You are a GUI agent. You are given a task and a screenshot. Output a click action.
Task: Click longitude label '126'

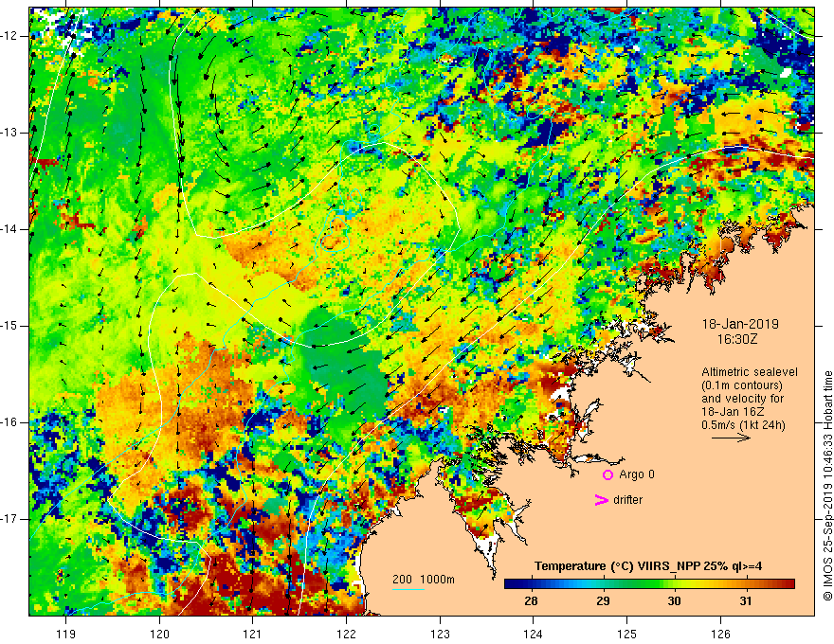720,634
